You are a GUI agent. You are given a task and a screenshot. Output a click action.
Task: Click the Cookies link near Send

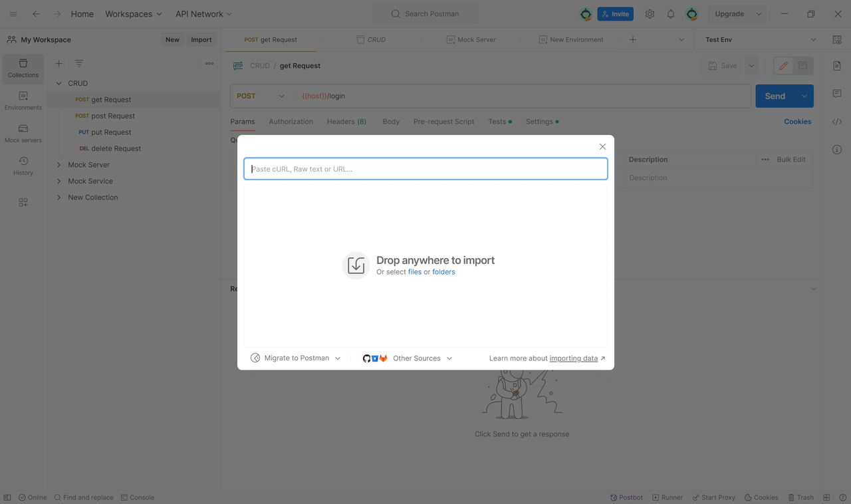point(797,122)
